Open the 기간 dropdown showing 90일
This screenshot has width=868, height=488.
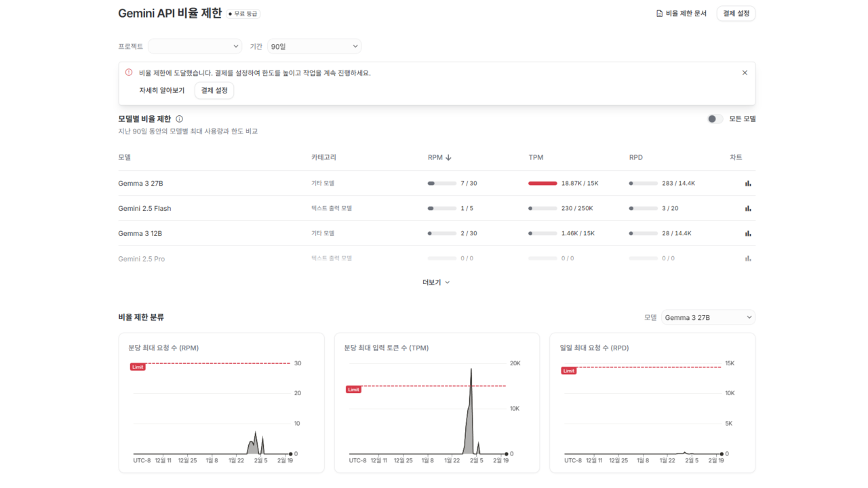pyautogui.click(x=314, y=46)
